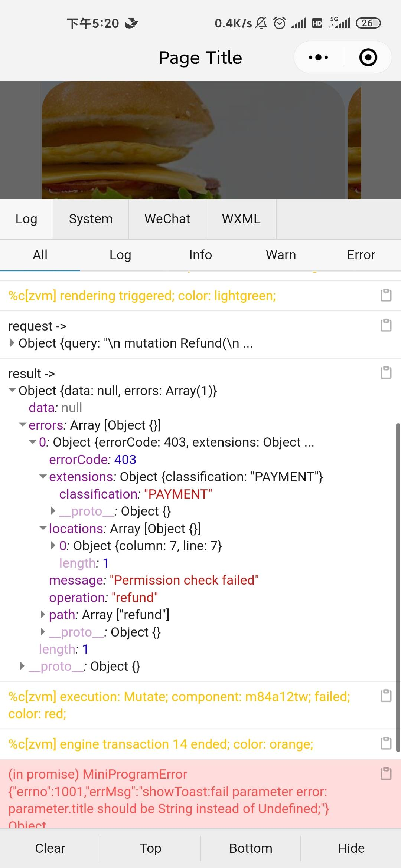
Task: Expand the last __proto__ under result Object
Action: [23, 666]
